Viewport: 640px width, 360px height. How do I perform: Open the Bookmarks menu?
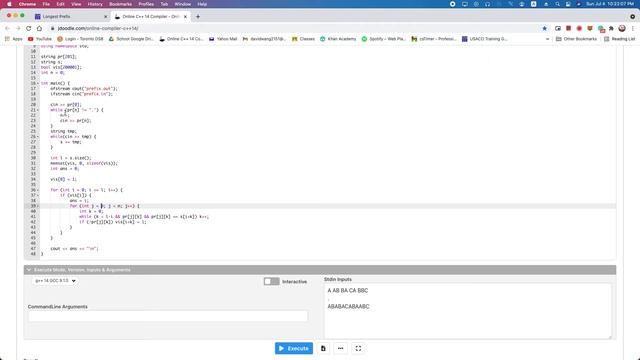coord(120,4)
